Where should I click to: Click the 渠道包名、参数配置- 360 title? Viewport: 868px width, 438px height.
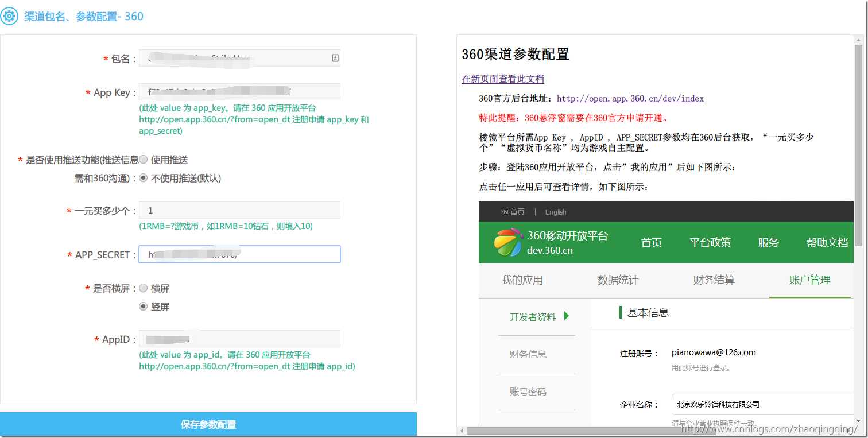84,16
